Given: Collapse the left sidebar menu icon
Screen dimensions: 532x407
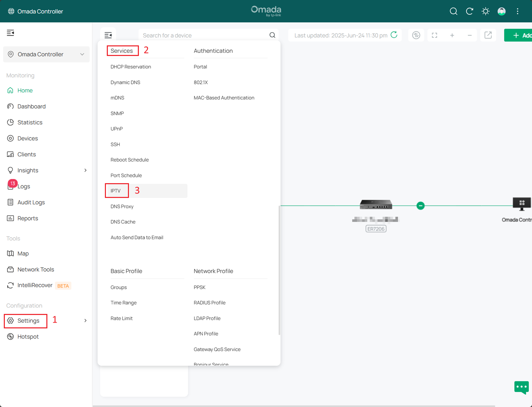Looking at the screenshot, I should 10,33.
